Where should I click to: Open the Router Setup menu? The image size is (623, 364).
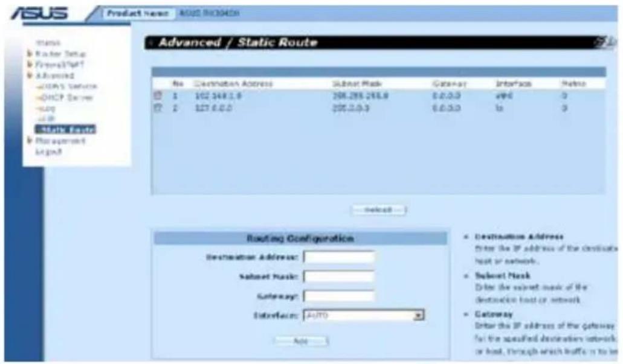(60, 54)
